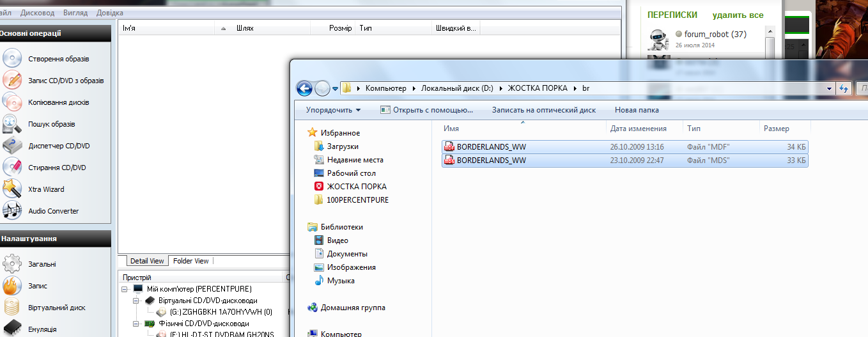Click удалить все link
Viewport: 868px width, 337px height.
[738, 15]
